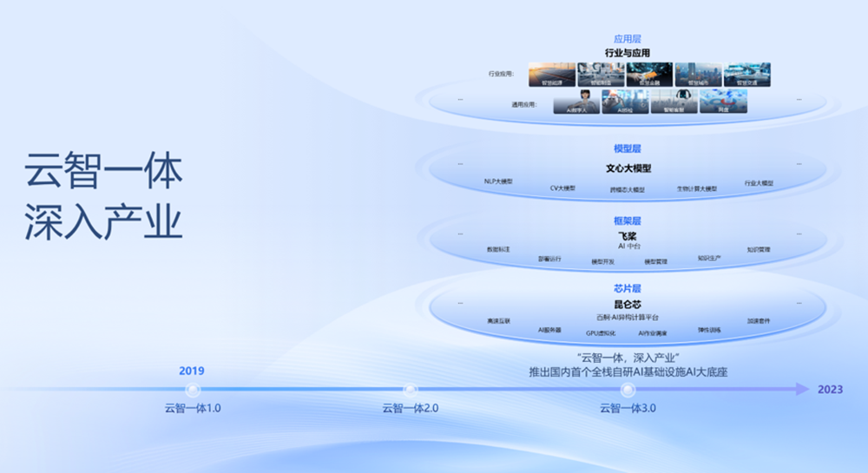Click the GPU虚拟化 label

click(x=601, y=333)
